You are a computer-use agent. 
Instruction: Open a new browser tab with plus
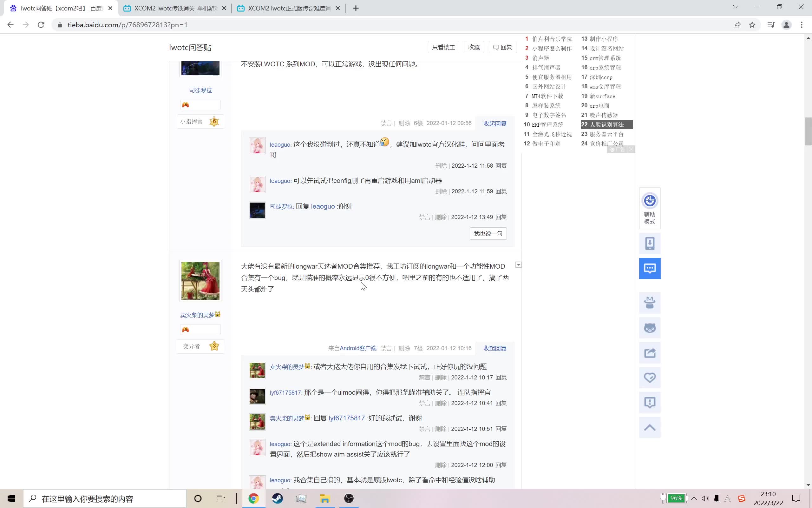356,8
